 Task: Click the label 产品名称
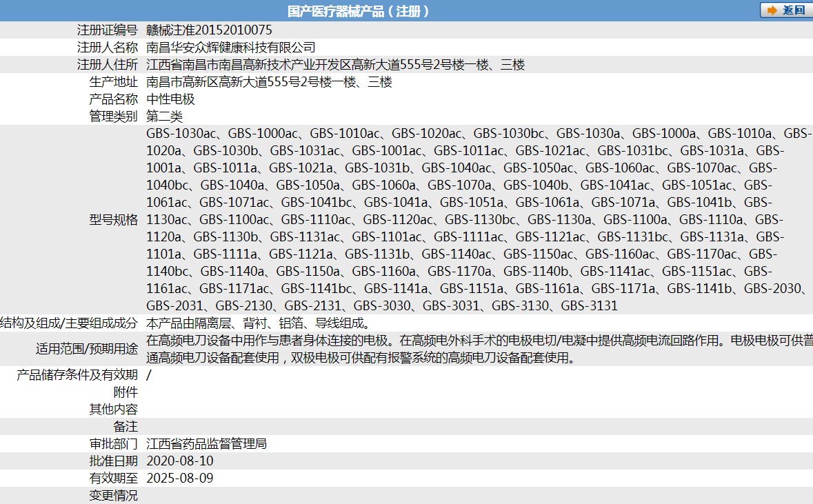114,99
